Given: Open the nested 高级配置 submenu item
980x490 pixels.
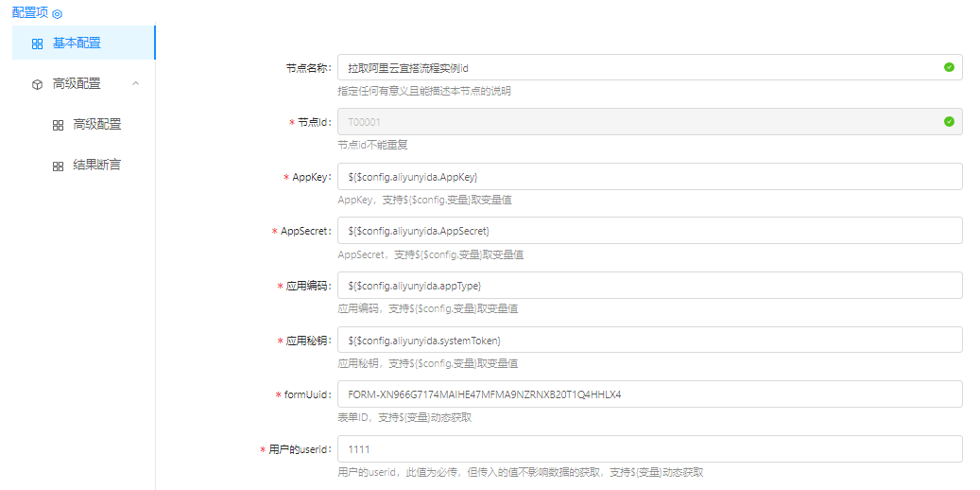Looking at the screenshot, I should pos(96,124).
